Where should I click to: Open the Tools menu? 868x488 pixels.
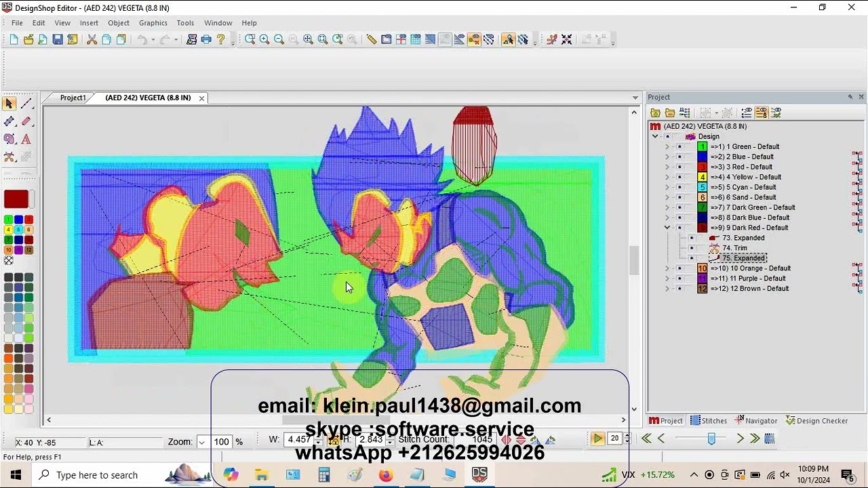tap(185, 22)
